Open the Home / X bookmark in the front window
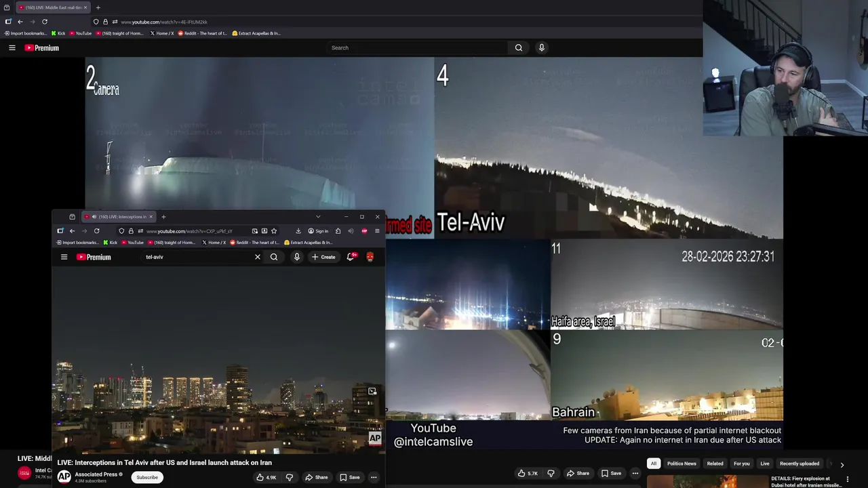This screenshot has width=868, height=488. point(214,243)
